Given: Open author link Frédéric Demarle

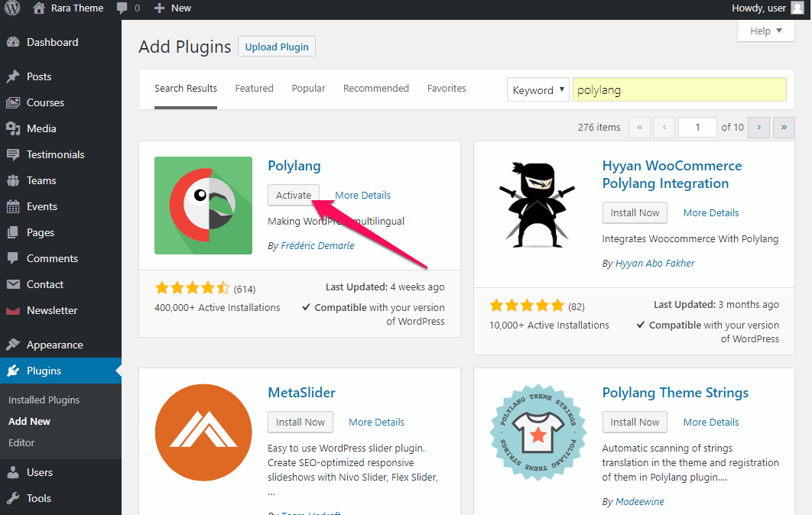Looking at the screenshot, I should point(317,246).
